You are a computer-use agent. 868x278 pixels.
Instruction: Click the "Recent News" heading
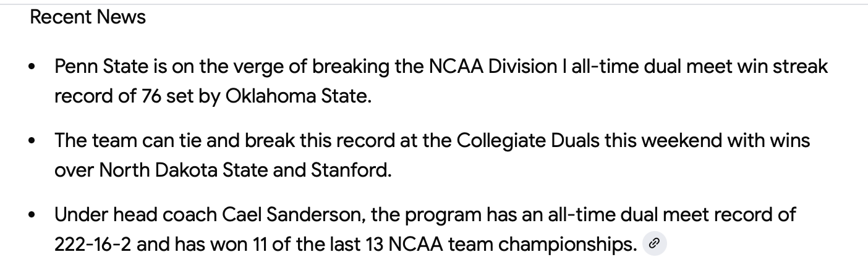[x=88, y=17]
